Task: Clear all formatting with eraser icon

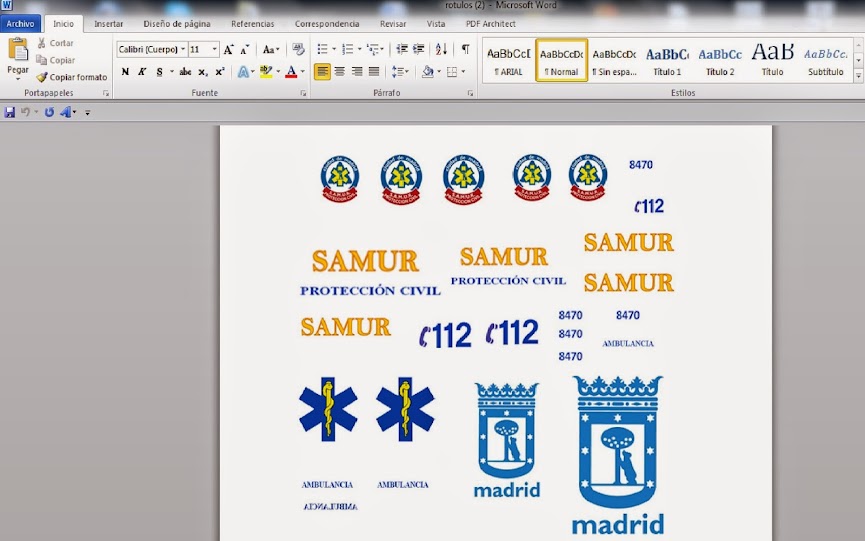Action: (298, 50)
